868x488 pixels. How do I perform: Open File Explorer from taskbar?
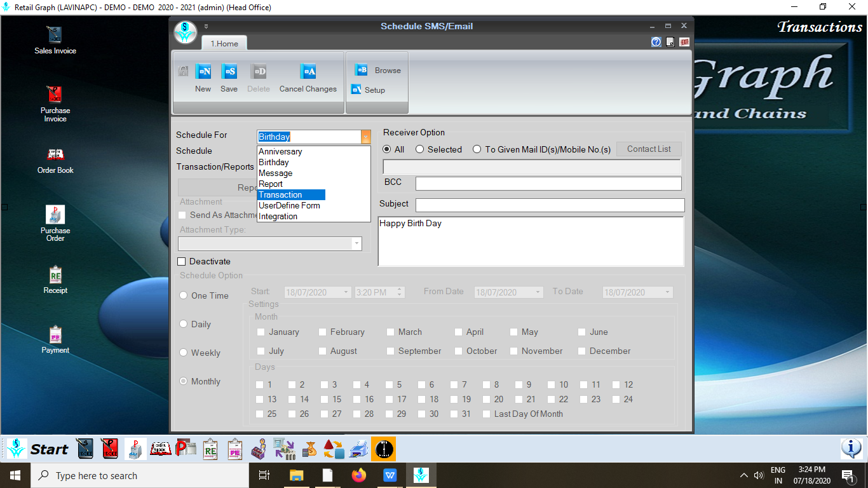tap(297, 475)
